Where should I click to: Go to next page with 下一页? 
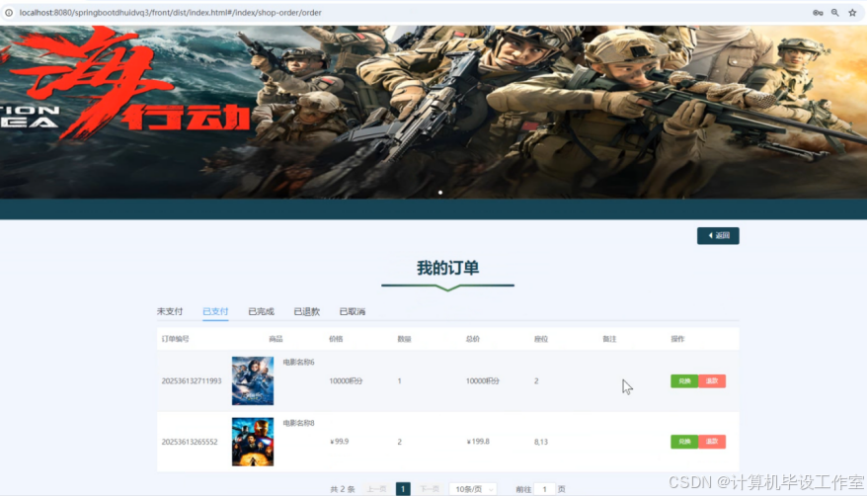pyautogui.click(x=430, y=489)
